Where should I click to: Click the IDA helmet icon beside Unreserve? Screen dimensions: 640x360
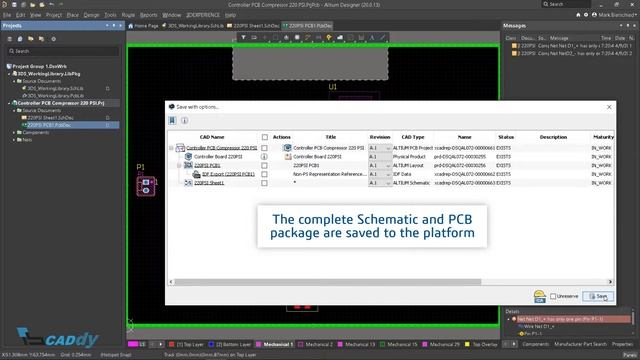pos(539,296)
